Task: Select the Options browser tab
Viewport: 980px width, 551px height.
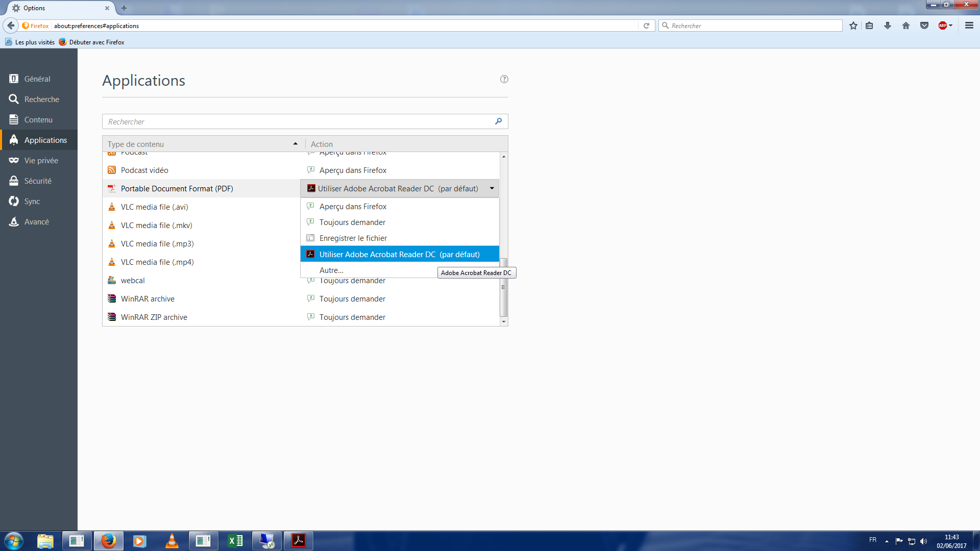Action: 60,8
